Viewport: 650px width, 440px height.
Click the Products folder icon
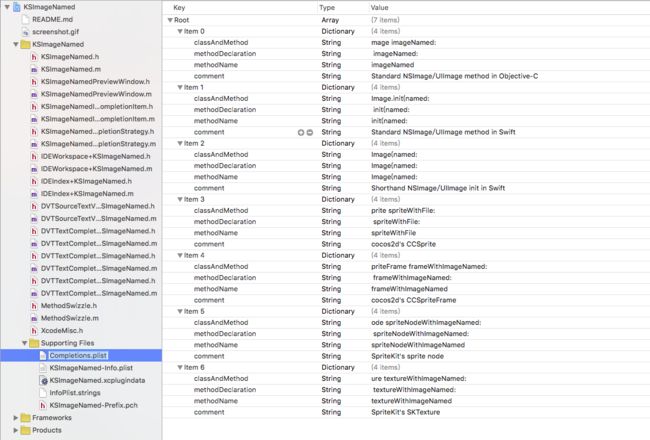click(25, 430)
